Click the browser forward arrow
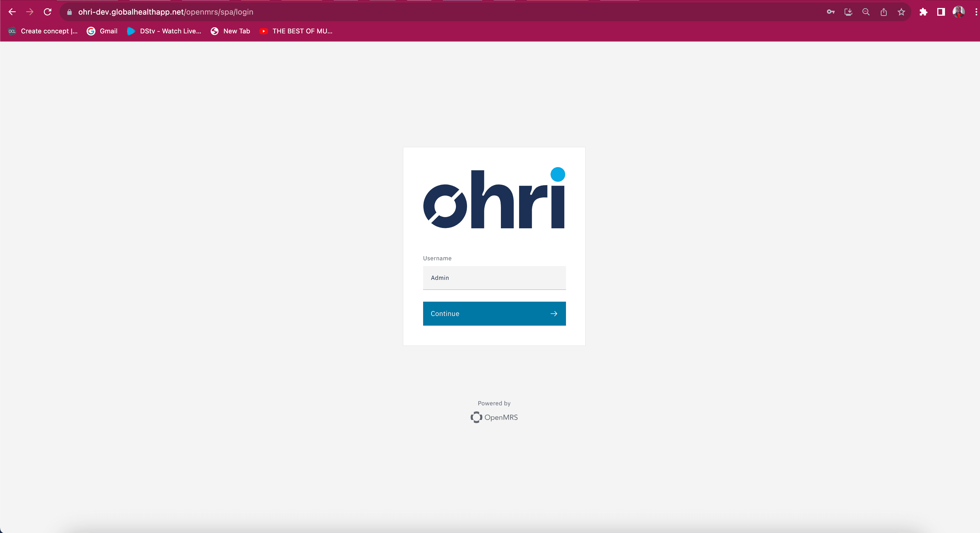 click(30, 12)
